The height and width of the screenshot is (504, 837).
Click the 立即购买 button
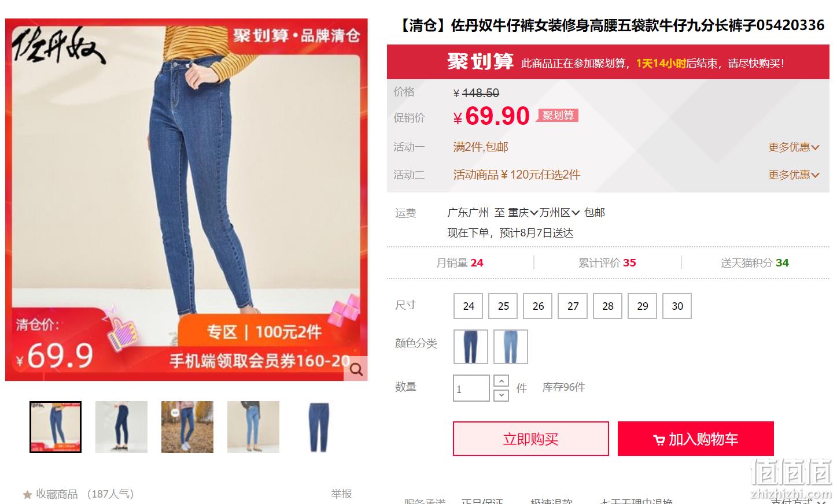[530, 439]
